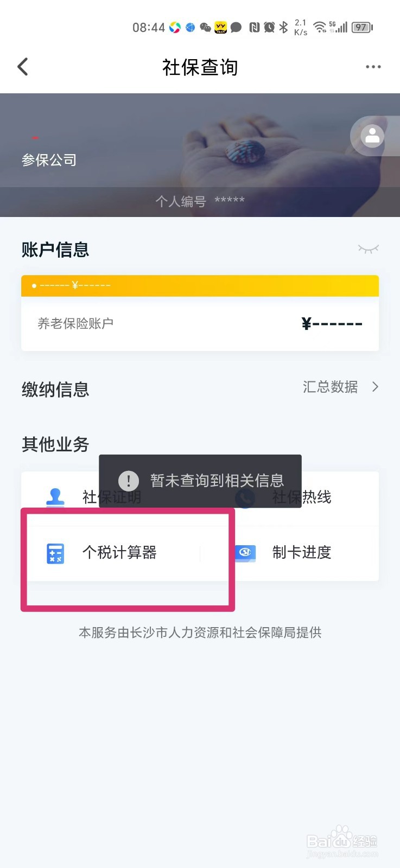Toggle account info visibility eye icon

[x=368, y=249]
